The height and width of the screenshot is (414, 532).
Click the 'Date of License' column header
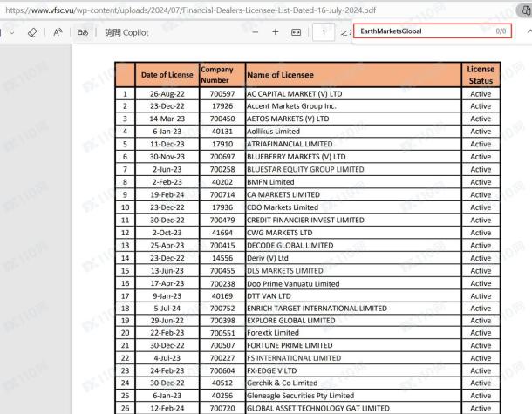tap(167, 75)
